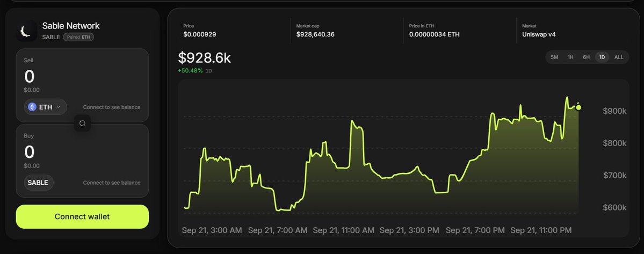Image resolution: width=644 pixels, height=254 pixels.
Task: Click the Sep 21, 3:00 AM label
Action: (x=212, y=230)
